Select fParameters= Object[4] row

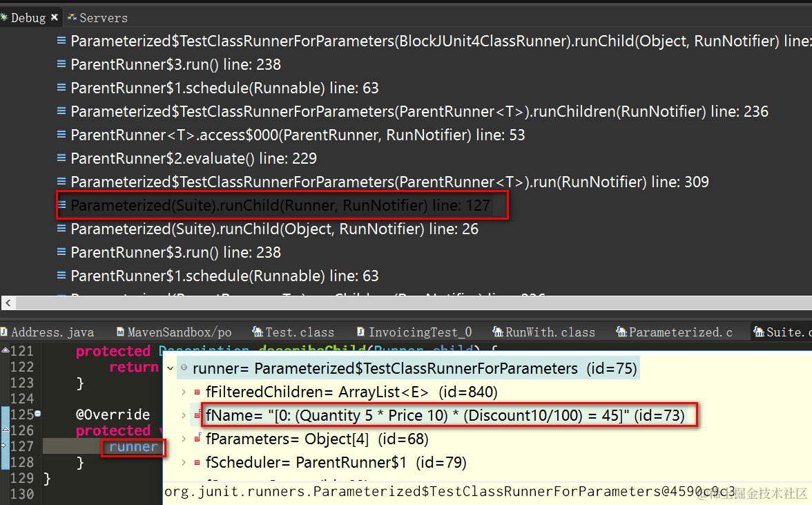pyautogui.click(x=317, y=439)
